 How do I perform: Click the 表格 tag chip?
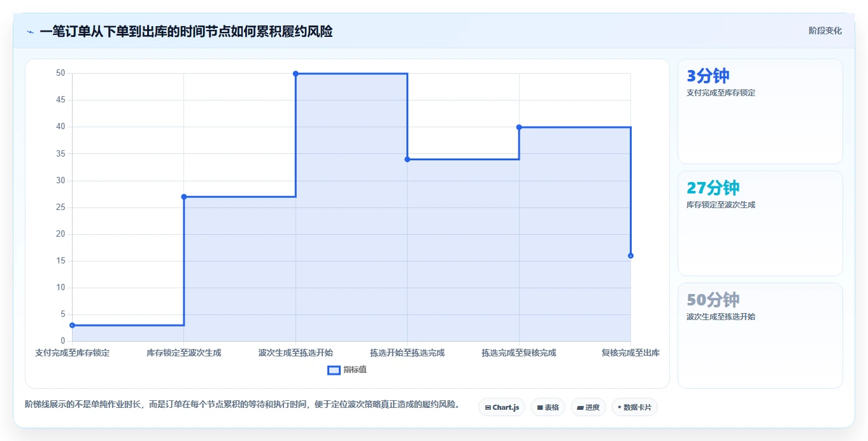pyautogui.click(x=548, y=407)
